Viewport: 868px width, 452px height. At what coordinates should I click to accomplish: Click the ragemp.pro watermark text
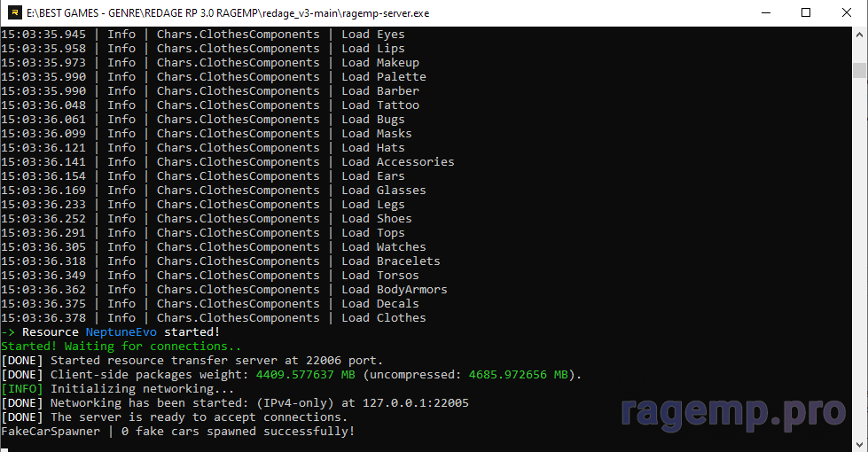tap(733, 411)
